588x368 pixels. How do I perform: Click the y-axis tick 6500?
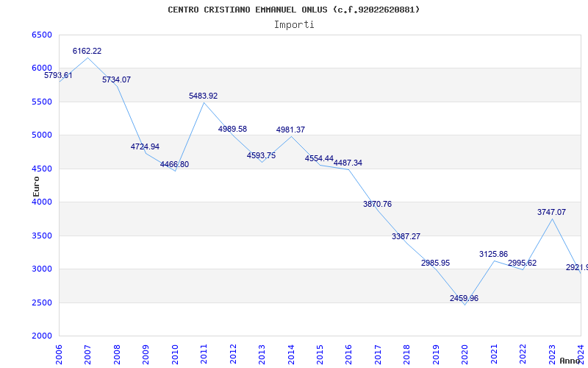pos(42,35)
